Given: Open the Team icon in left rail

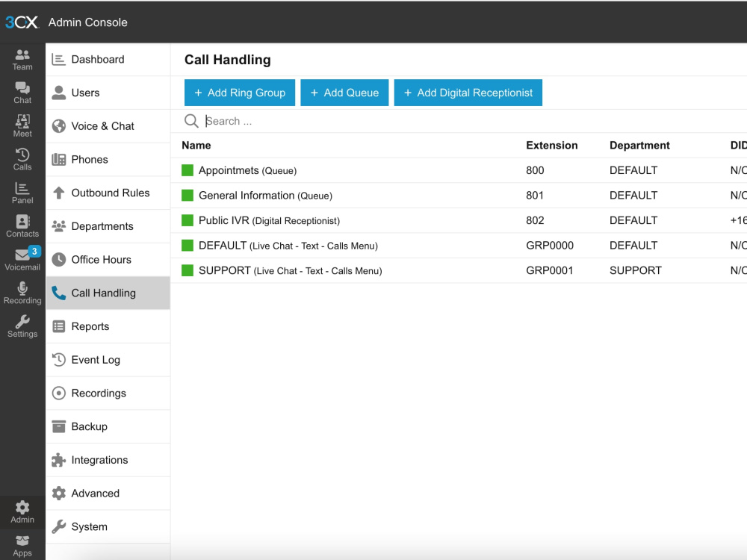Looking at the screenshot, I should pos(22,60).
